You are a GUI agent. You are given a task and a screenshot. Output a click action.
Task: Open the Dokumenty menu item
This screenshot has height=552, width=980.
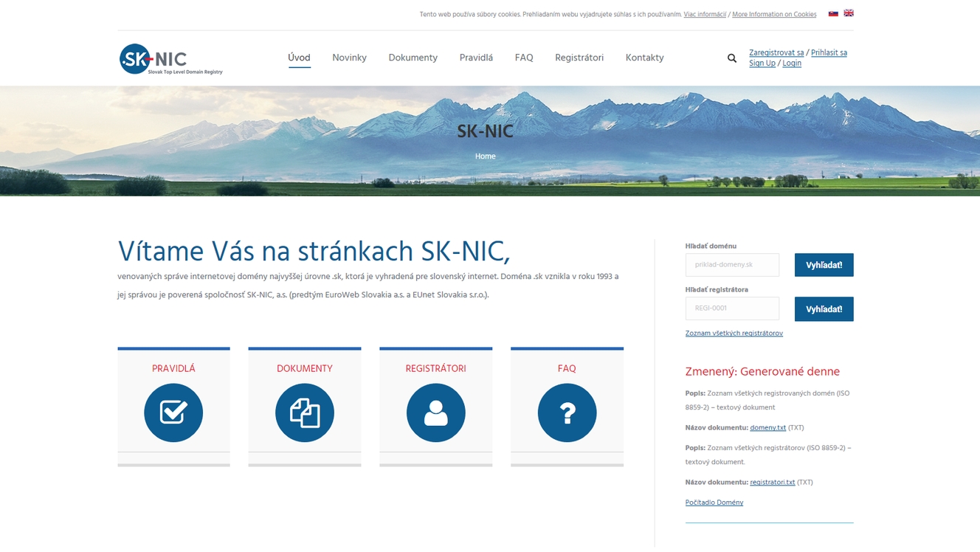[413, 58]
